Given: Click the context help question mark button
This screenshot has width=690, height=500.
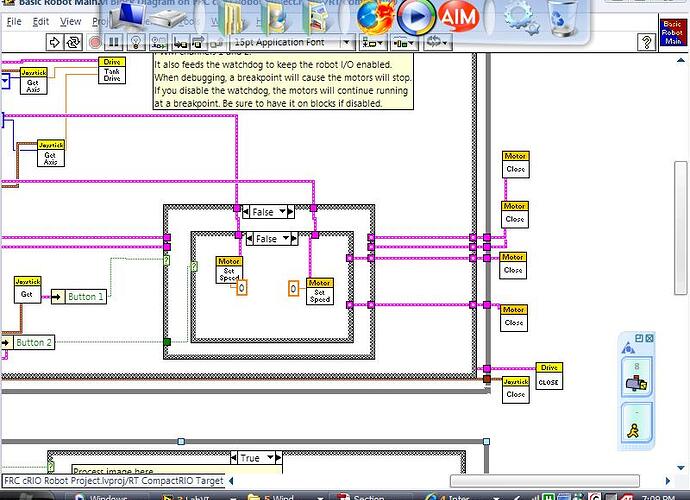Looking at the screenshot, I should pyautogui.click(x=646, y=43).
